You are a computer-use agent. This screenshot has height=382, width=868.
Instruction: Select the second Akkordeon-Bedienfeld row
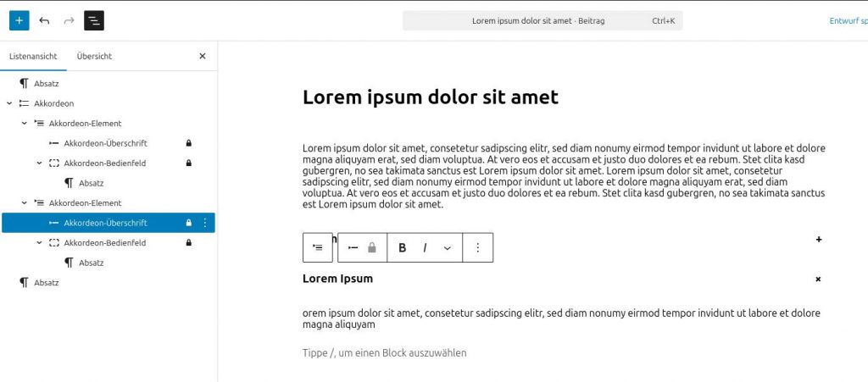click(108, 243)
